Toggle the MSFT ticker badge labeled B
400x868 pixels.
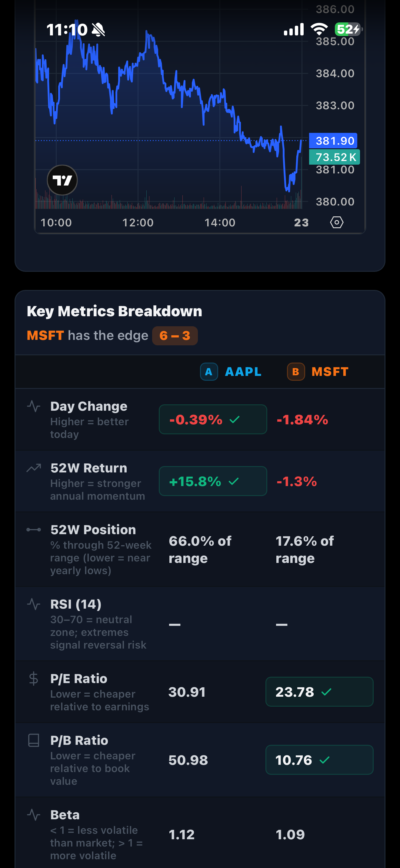pos(296,372)
